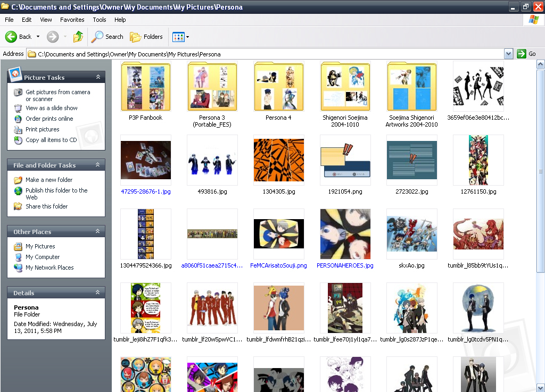Click Copy all items to CD icon

(x=18, y=140)
